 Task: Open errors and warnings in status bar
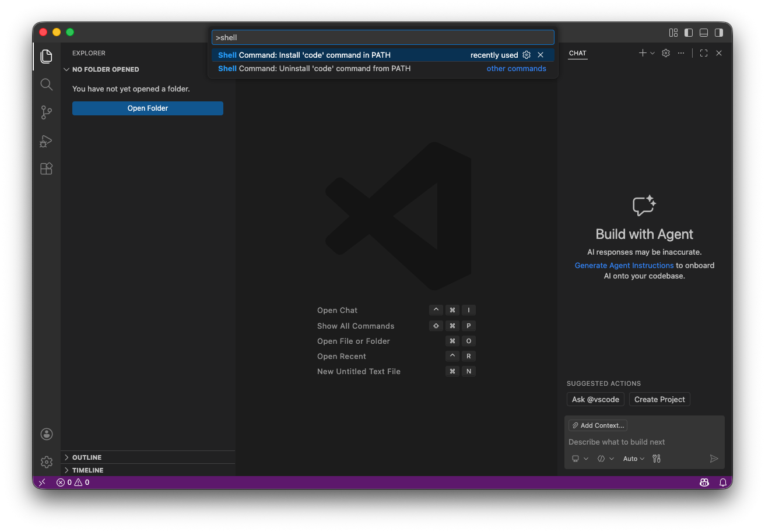pos(73,482)
